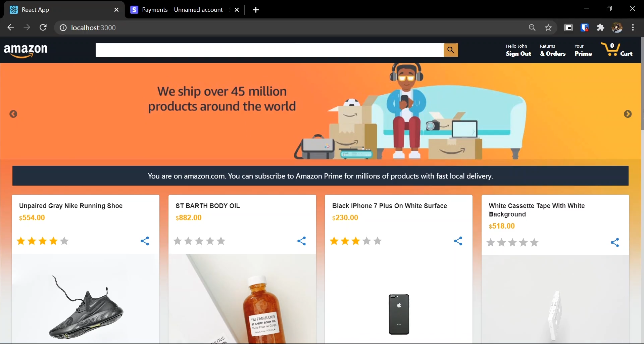Share the White Cassette Tape product

tap(615, 242)
